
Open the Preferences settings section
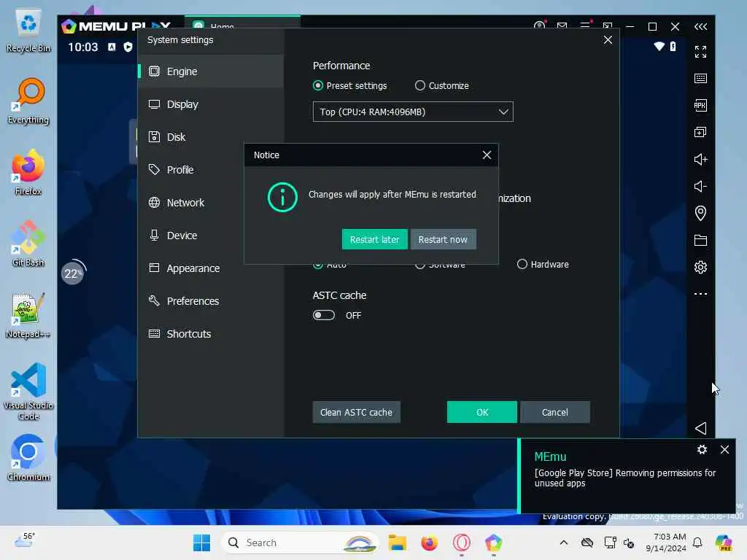click(x=211, y=301)
